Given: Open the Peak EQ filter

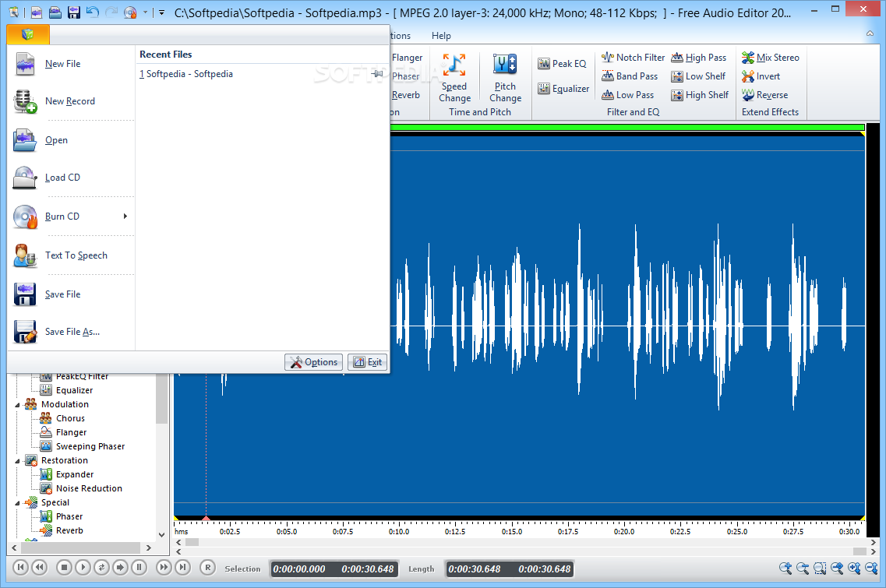Looking at the screenshot, I should [563, 64].
